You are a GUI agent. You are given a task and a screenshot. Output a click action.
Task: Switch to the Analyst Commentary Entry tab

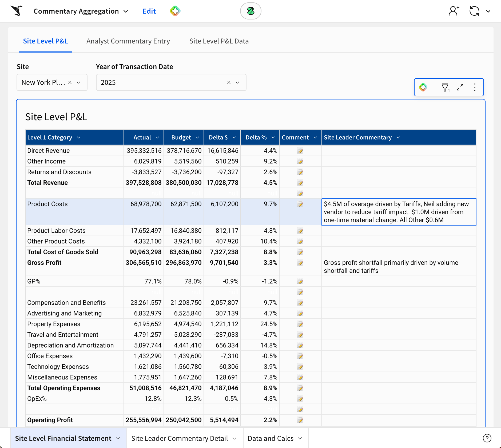pyautogui.click(x=128, y=41)
